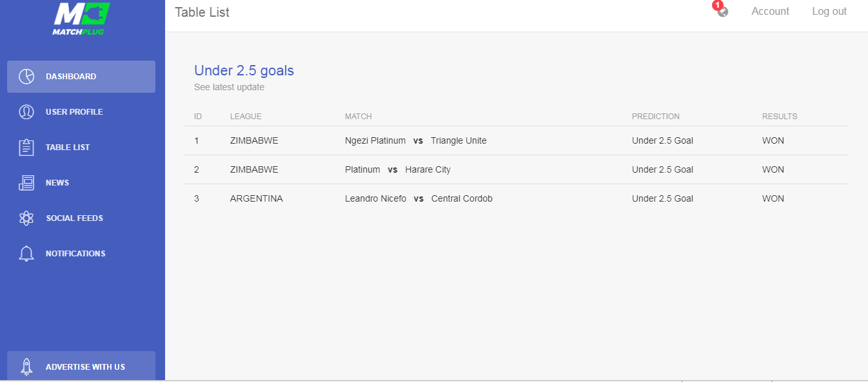Select the Ngezi Platinum vs Triangle Unite row
Image resolution: width=868 pixels, height=382 pixels.
coord(516,140)
